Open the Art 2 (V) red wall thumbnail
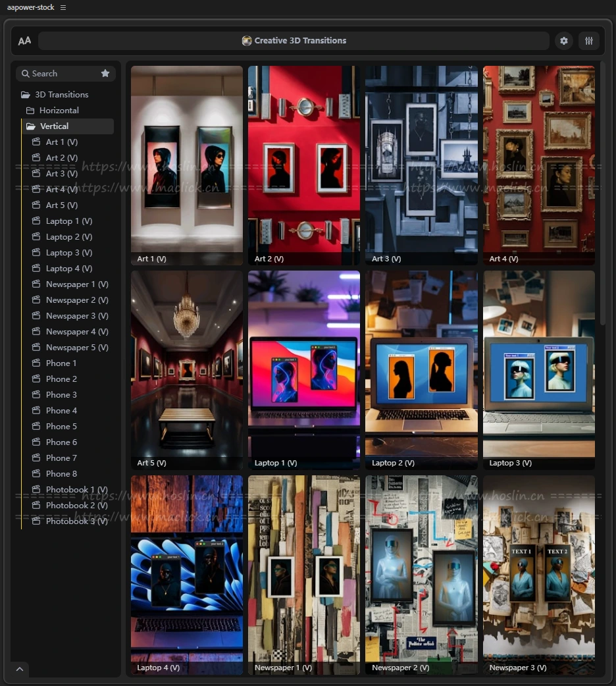The image size is (616, 686). [304, 165]
